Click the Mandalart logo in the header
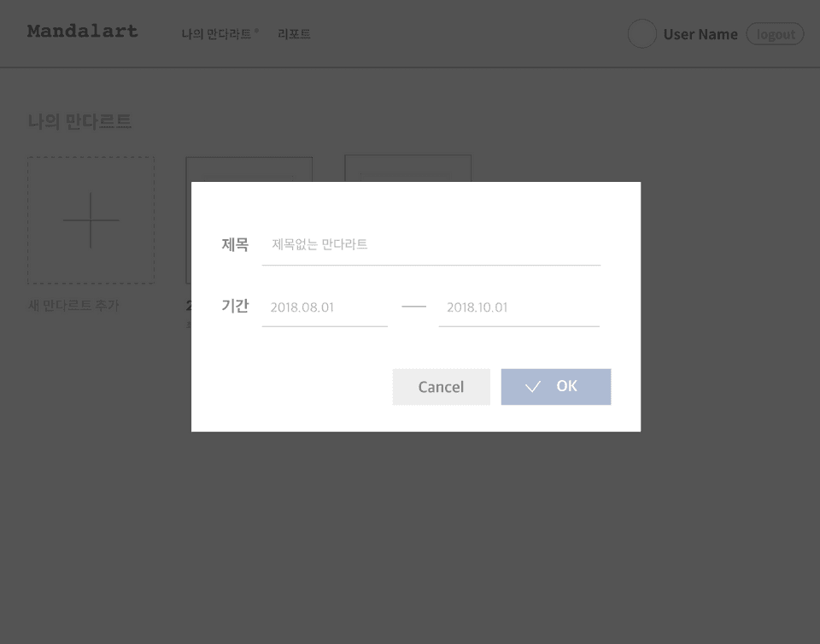Screen dimensions: 820x644 coord(82,31)
